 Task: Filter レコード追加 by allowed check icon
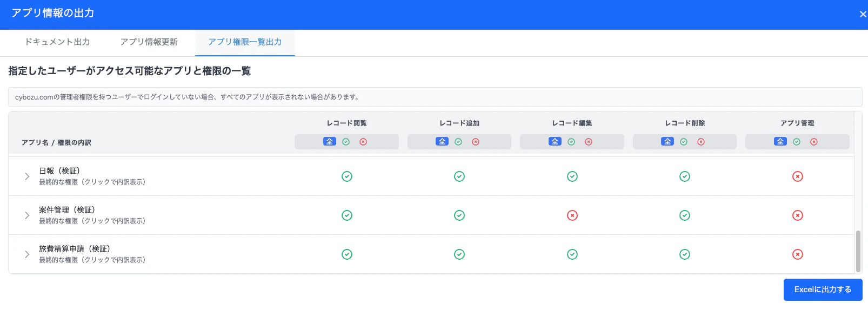[x=458, y=142]
